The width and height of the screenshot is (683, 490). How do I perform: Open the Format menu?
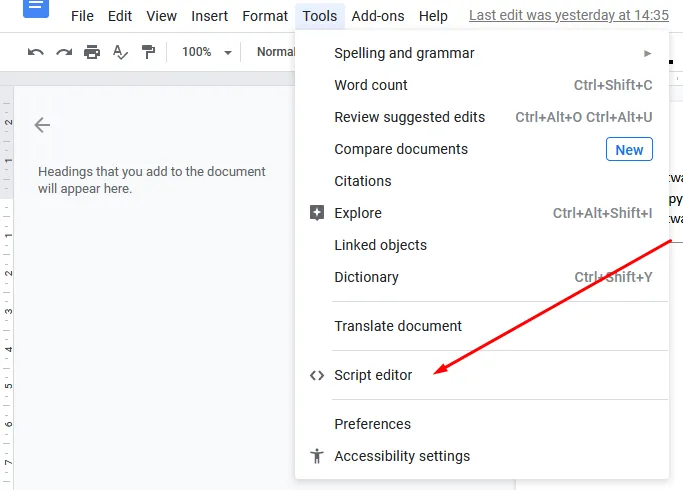coord(265,16)
